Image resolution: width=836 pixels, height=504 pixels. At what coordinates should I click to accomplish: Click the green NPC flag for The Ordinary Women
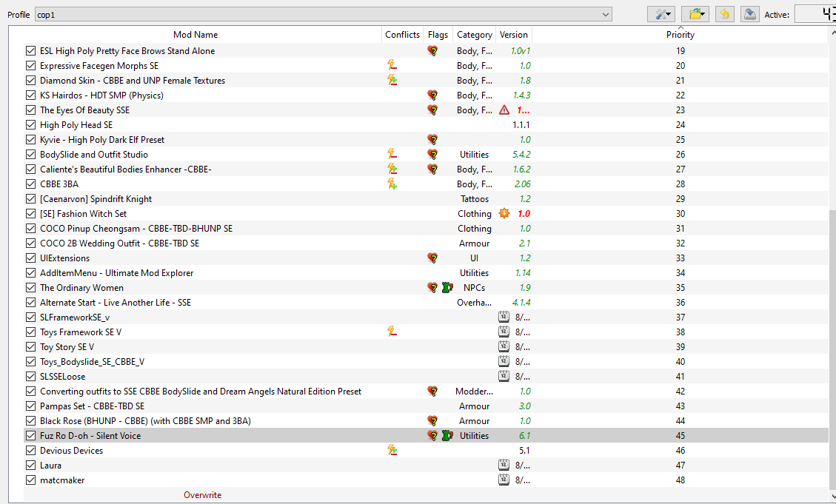pyautogui.click(x=447, y=288)
